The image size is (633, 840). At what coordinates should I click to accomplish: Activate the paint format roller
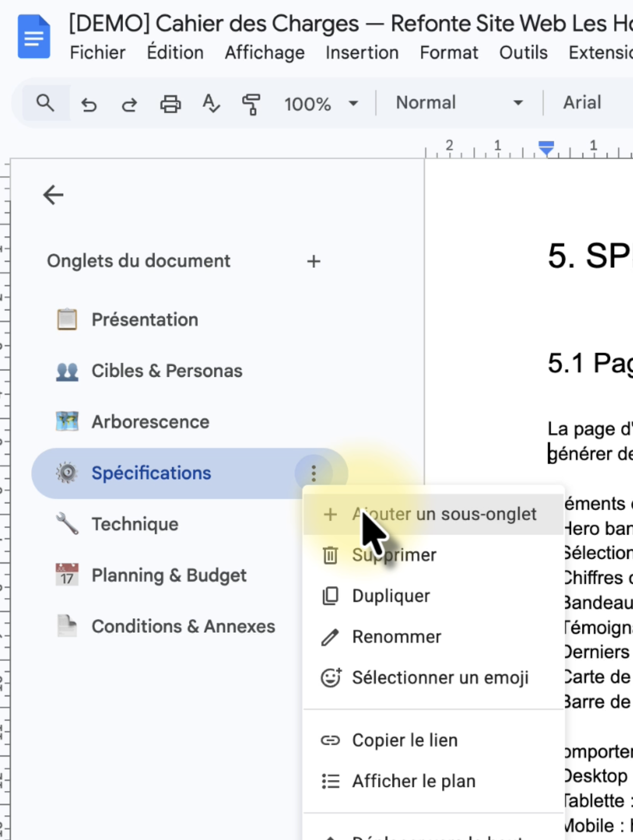[251, 104]
